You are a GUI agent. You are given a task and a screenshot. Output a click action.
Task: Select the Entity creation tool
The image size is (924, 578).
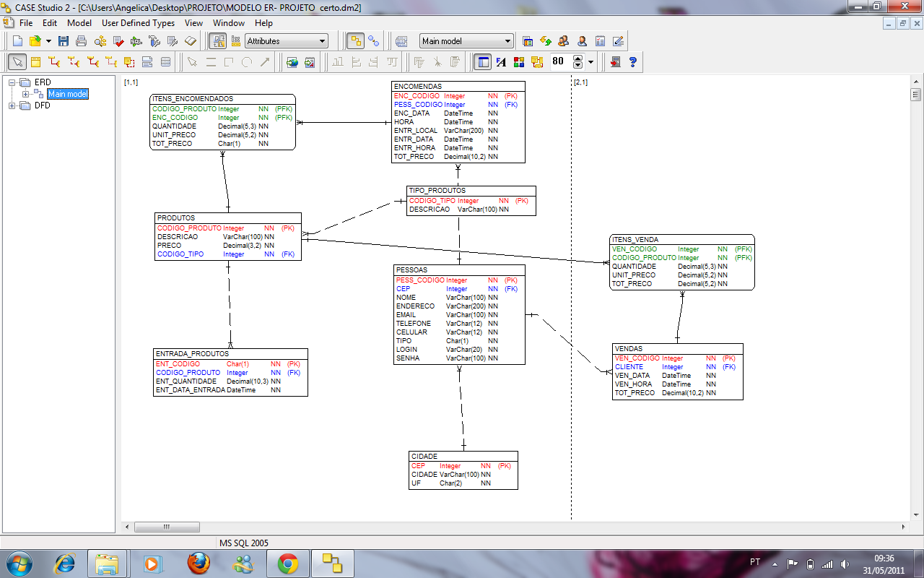pos(36,61)
